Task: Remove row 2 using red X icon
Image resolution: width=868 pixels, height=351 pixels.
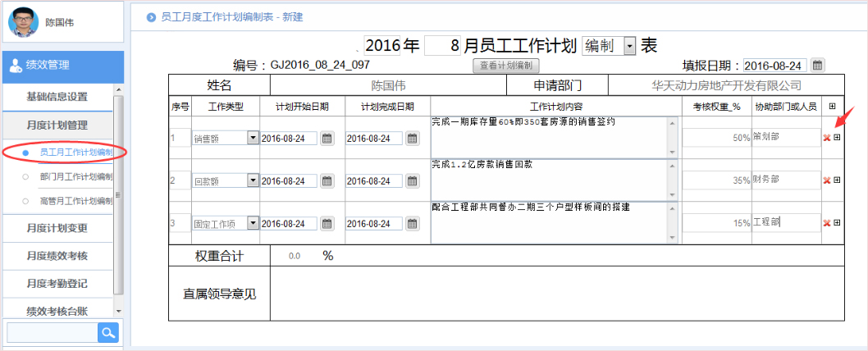Action: tap(826, 180)
